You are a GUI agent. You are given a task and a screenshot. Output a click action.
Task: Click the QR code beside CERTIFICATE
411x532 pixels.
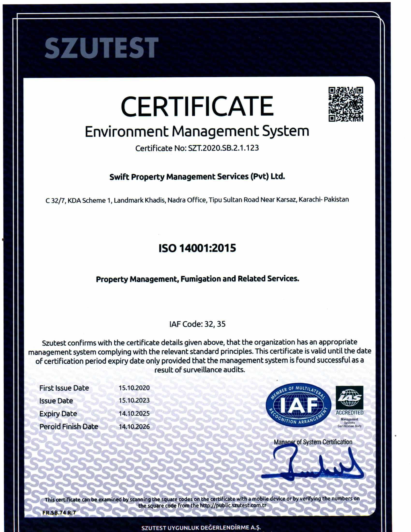(346, 104)
